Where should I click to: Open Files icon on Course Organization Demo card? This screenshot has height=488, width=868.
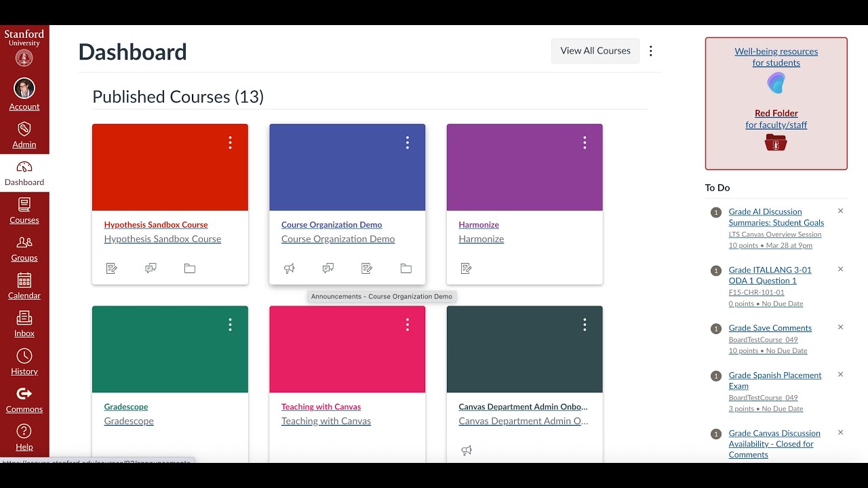click(x=406, y=268)
